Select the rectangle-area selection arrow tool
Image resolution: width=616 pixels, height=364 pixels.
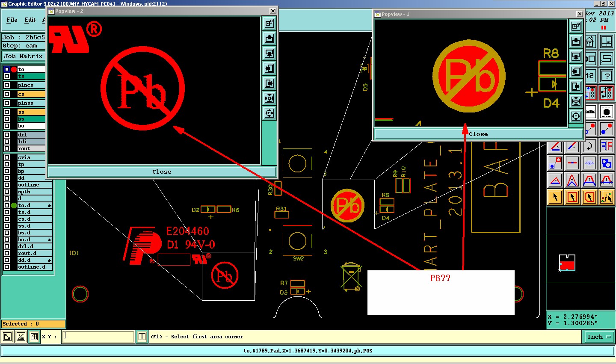[572, 197]
